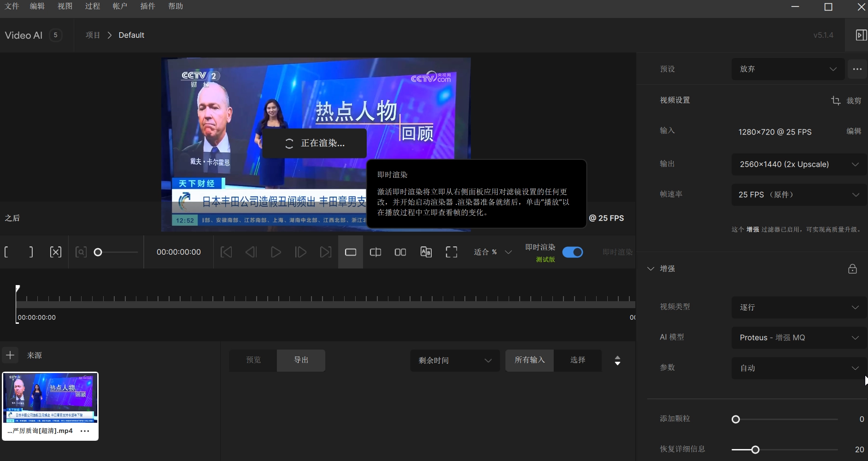Set the trim out-point bracket

31,252
